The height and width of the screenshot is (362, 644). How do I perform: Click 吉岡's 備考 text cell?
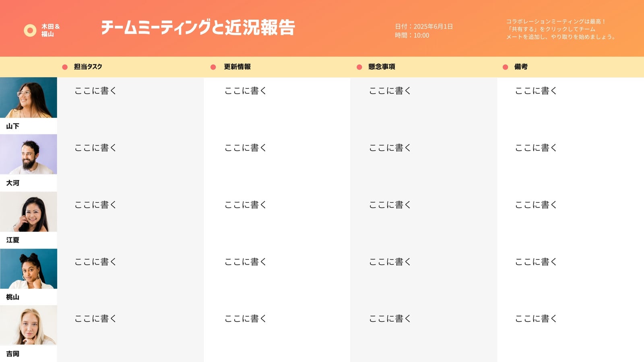[x=536, y=319]
